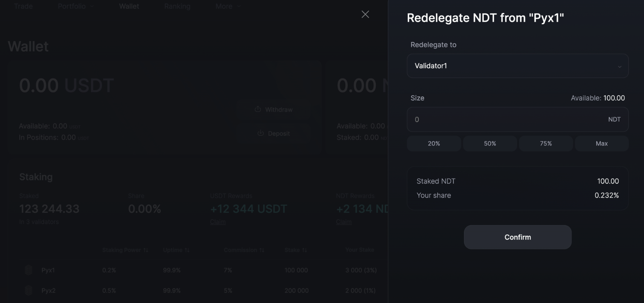Sort validators by Staking Power arrows
This screenshot has height=303, width=644.
[146, 250]
